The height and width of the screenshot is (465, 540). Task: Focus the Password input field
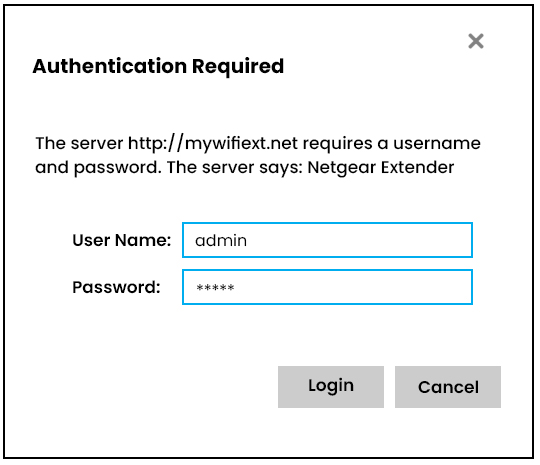pyautogui.click(x=327, y=287)
